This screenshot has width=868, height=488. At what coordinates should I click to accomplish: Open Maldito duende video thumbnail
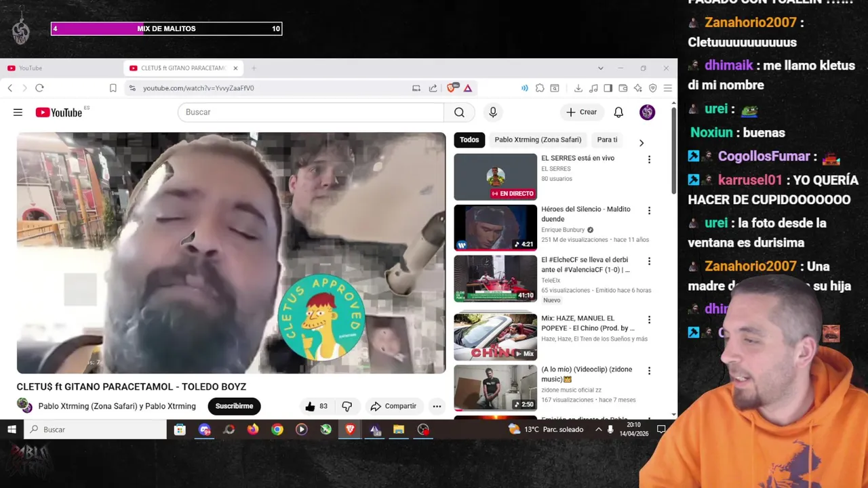495,228
